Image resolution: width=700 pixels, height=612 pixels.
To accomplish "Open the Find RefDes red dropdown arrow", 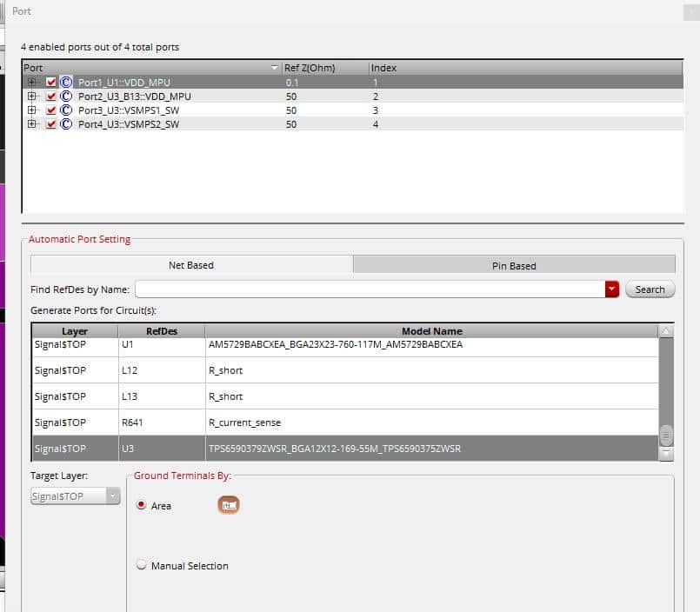I will [611, 289].
